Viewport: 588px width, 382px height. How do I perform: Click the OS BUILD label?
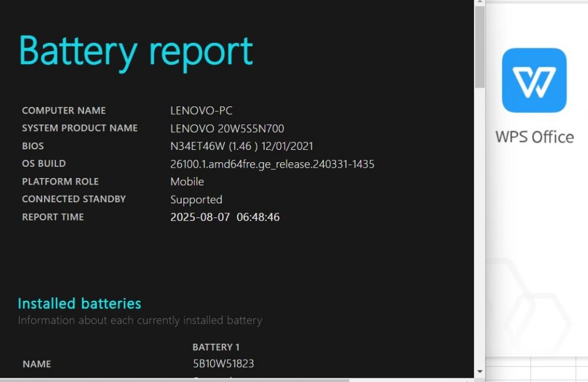(44, 163)
